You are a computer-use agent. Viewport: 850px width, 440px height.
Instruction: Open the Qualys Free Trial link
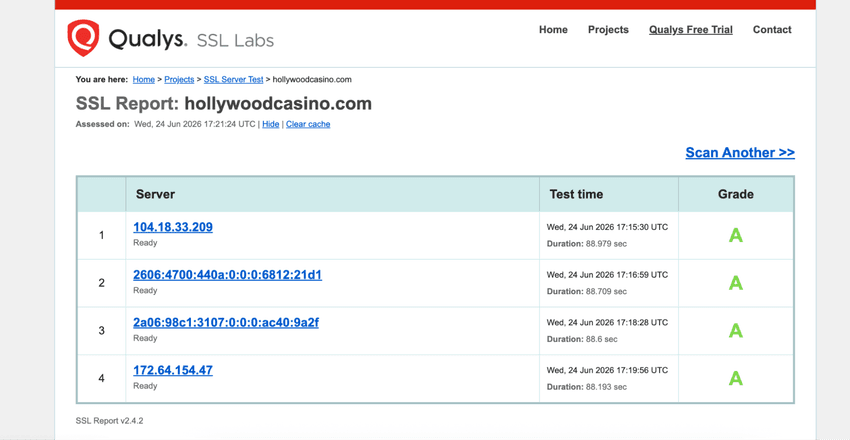tap(691, 30)
